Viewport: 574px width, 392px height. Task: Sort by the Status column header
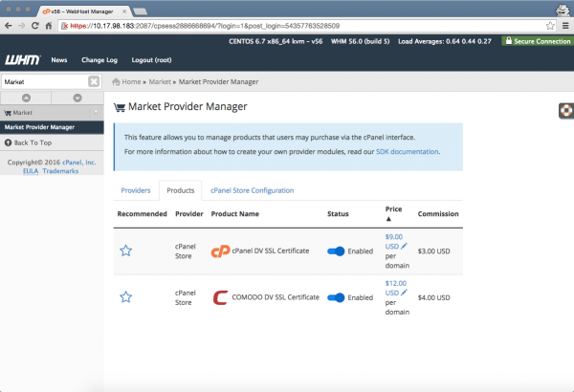pos(338,214)
